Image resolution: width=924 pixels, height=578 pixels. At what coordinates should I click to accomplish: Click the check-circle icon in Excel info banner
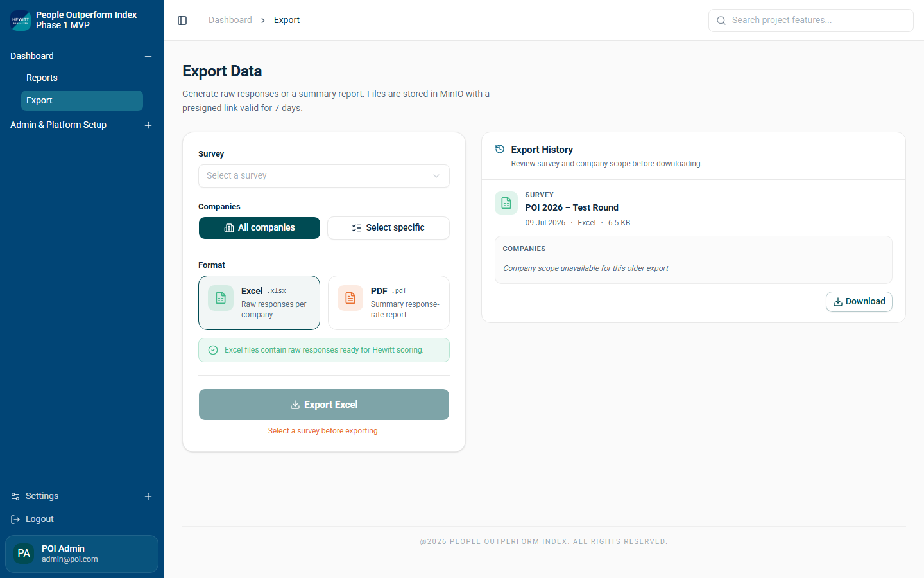213,350
